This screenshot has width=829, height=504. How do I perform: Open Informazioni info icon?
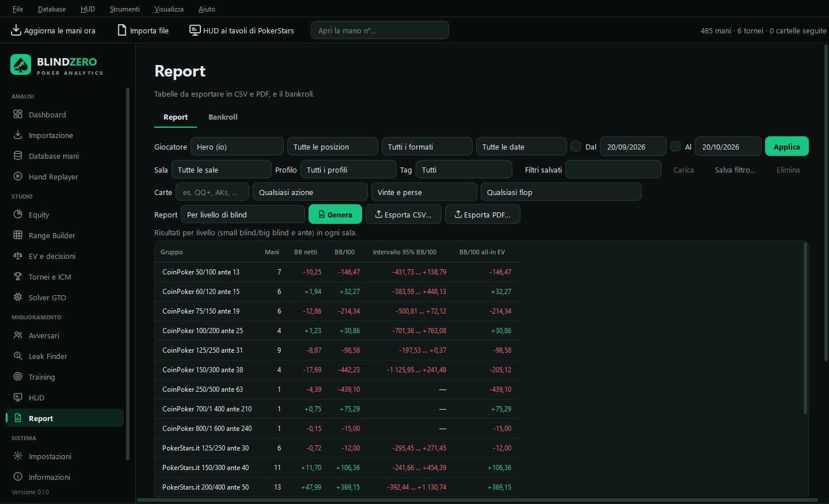point(18,477)
